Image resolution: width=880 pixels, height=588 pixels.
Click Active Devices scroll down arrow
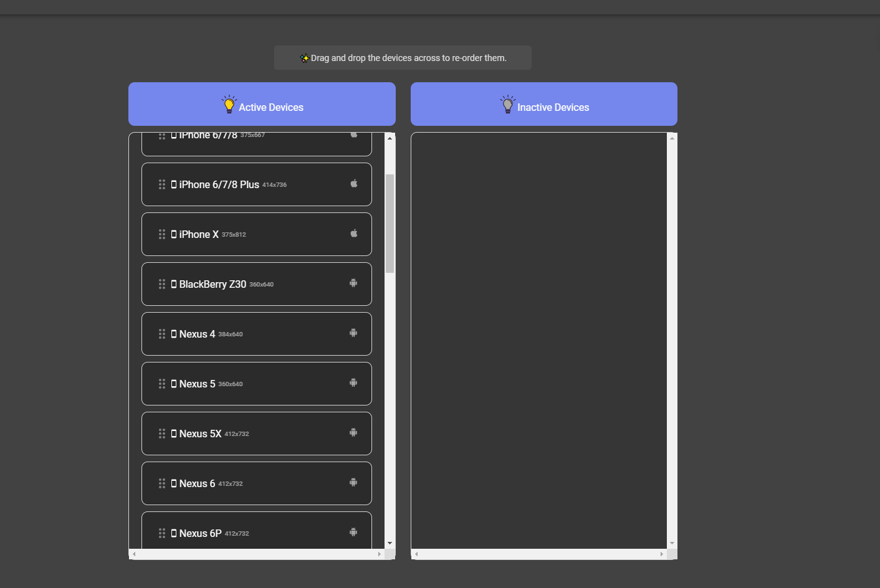click(x=390, y=543)
